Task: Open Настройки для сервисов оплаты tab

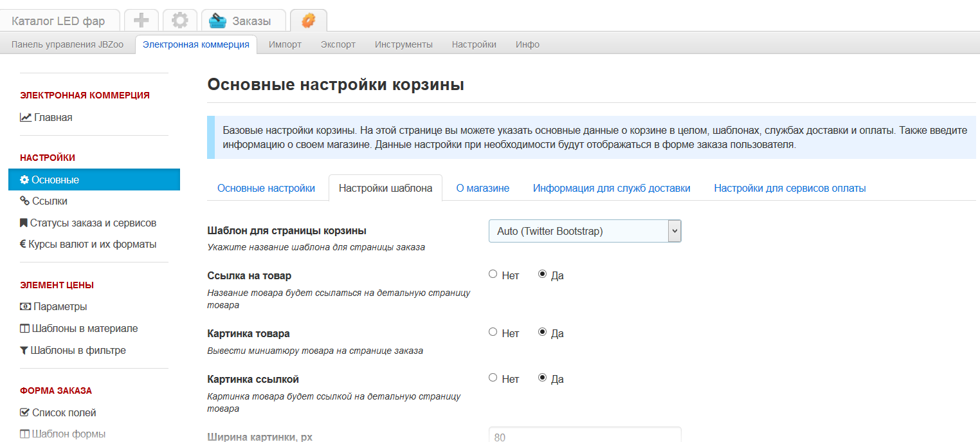Action: 790,188
